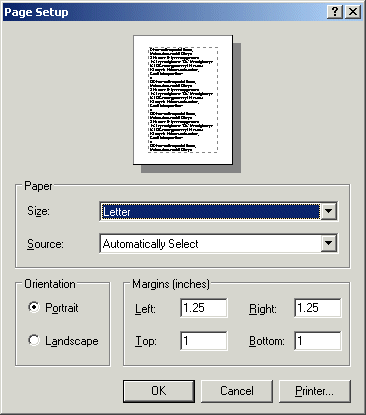The width and height of the screenshot is (366, 415).
Task: Open the paper Source dropdown arrow
Action: pyautogui.click(x=328, y=243)
